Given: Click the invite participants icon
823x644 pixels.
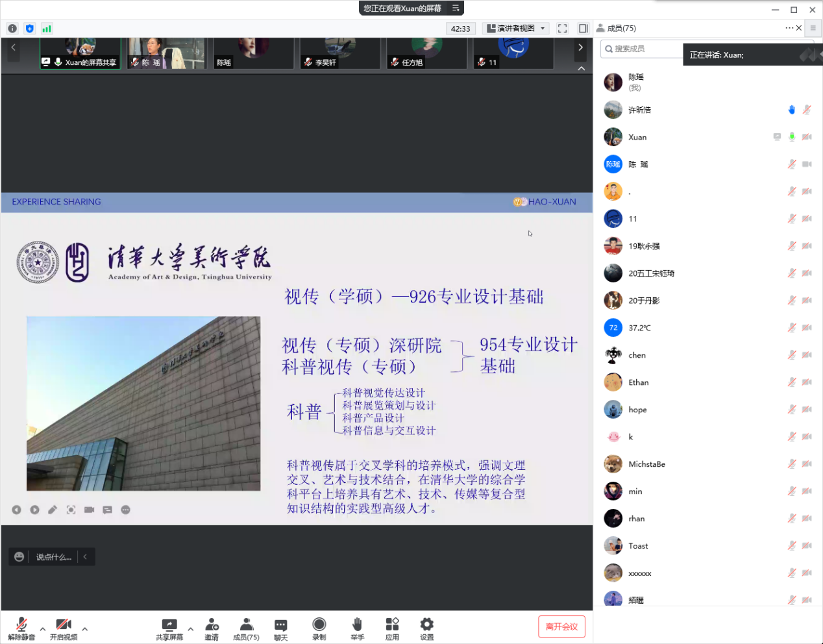Looking at the screenshot, I should tap(212, 627).
